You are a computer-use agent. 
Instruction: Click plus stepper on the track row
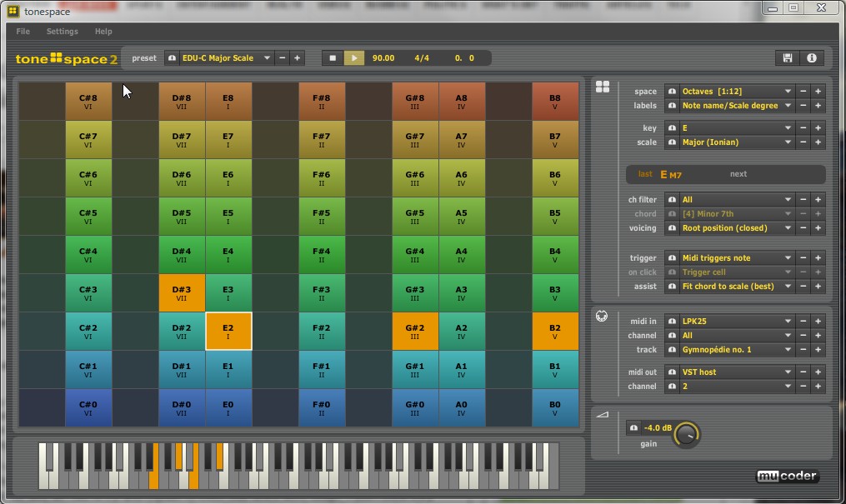coord(818,349)
